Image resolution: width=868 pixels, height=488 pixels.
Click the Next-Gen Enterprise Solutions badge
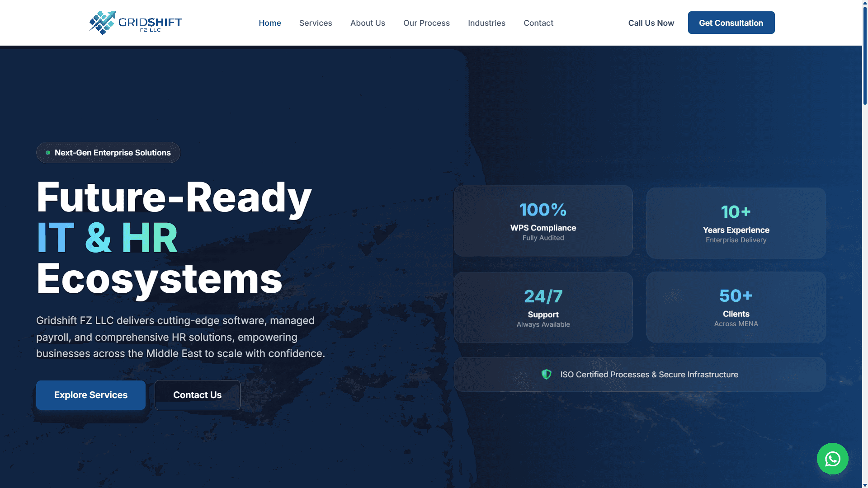[x=108, y=153]
